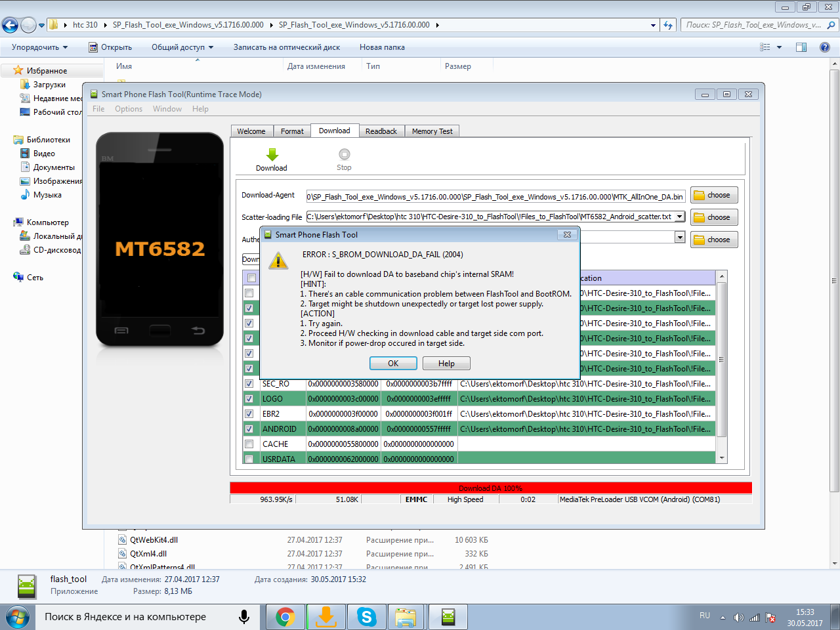Click the microphone icon in the search box
Screen dimensions: 840x630
click(x=243, y=617)
